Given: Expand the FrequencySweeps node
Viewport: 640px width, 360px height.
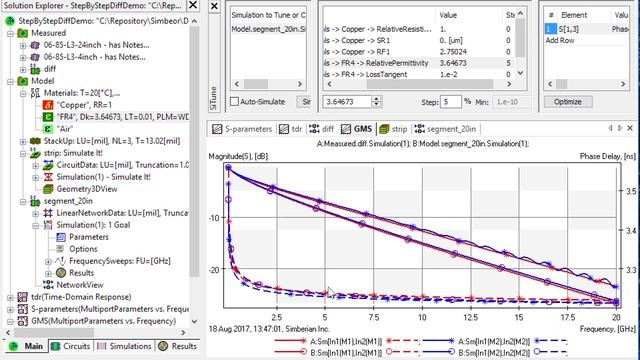Looking at the screenshot, I should click(x=49, y=262).
